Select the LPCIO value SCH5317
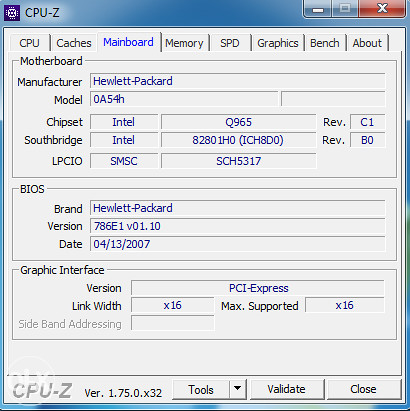Image resolution: width=410 pixels, height=411 pixels. coord(238,161)
